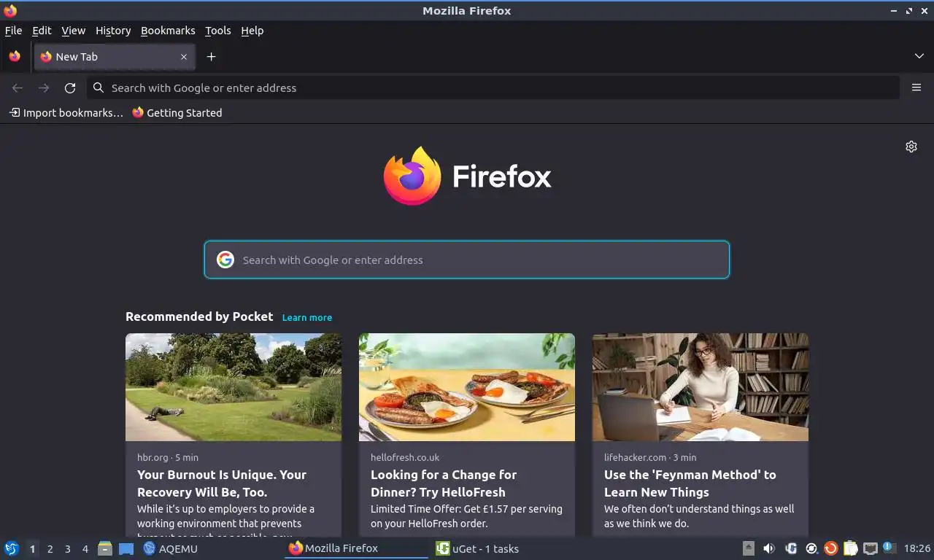
Task: Open the network connection tray icon
Action: click(870, 548)
